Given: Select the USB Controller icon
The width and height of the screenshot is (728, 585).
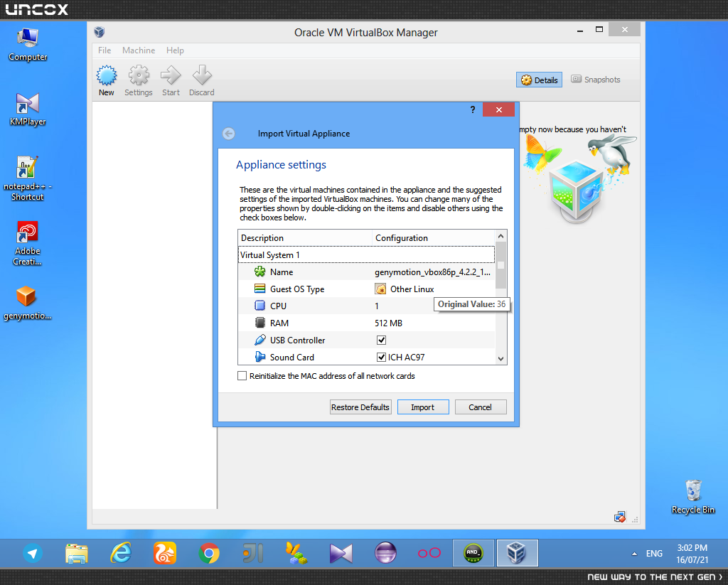Looking at the screenshot, I should tap(260, 340).
